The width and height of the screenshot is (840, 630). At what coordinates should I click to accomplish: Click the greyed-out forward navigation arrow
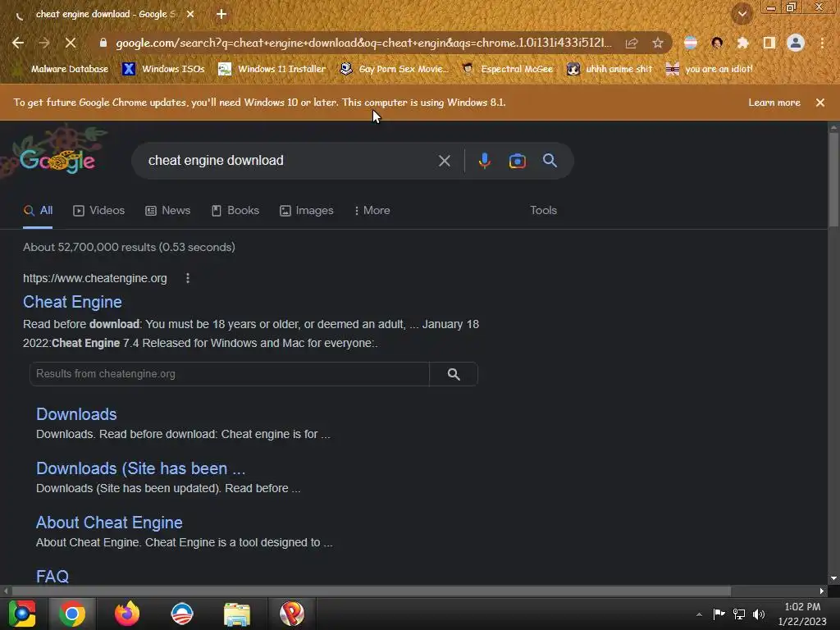(44, 43)
